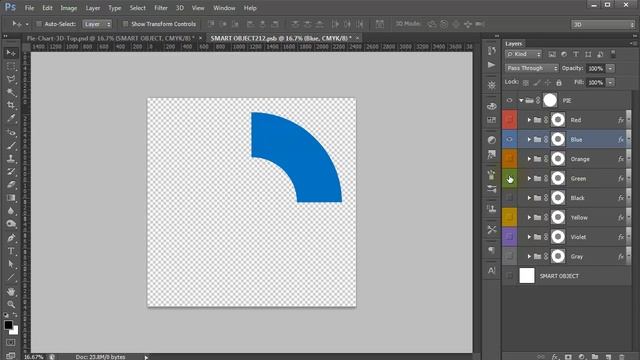Filter layers by type layers icon
640x360 pixels.
(576, 54)
